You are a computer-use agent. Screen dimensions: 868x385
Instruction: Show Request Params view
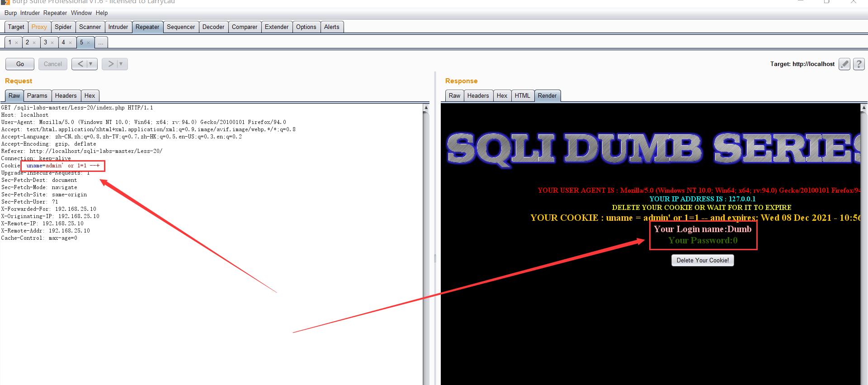37,96
